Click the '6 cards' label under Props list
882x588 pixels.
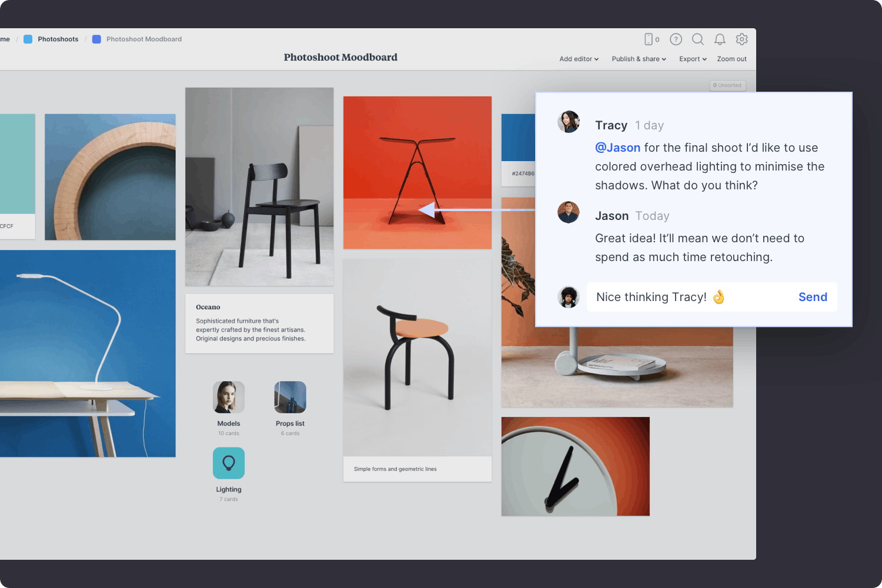point(290,433)
